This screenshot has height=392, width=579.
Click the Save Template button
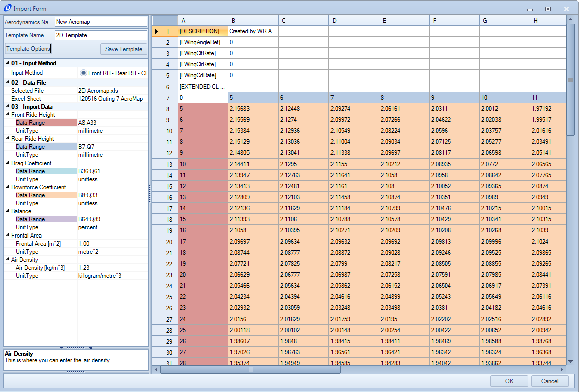124,49
